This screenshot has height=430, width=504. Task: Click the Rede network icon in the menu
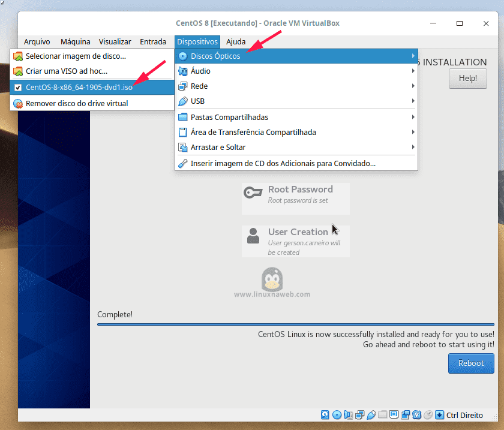coord(182,86)
